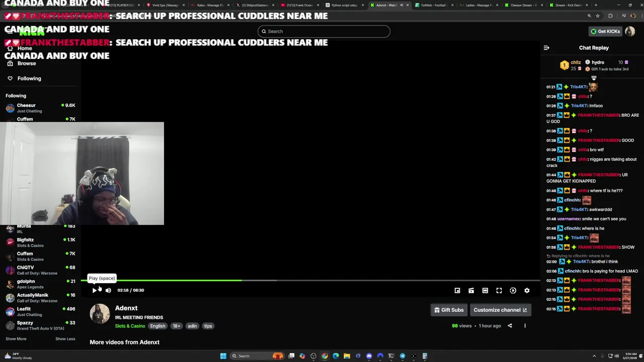Open the three-dot more options menu

[x=525, y=326]
